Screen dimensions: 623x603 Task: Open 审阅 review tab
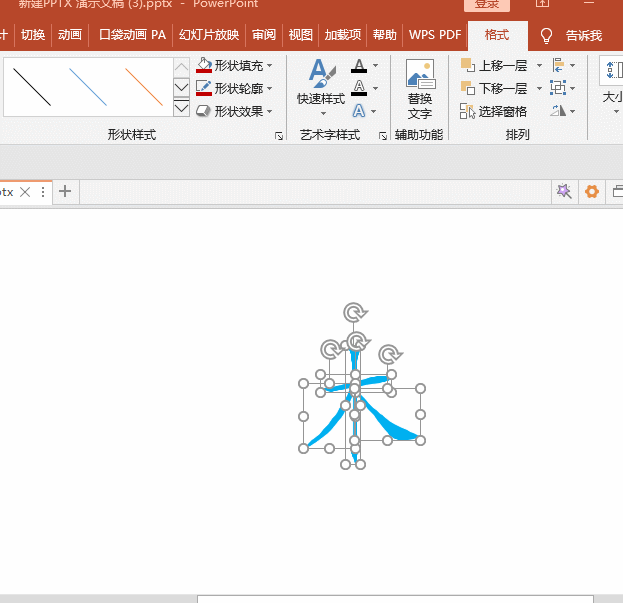pos(264,35)
